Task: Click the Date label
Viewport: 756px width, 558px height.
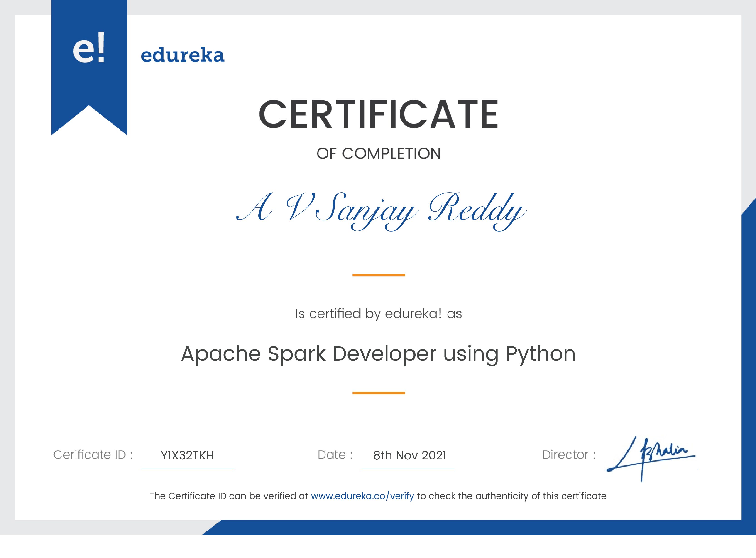Action: [335, 455]
